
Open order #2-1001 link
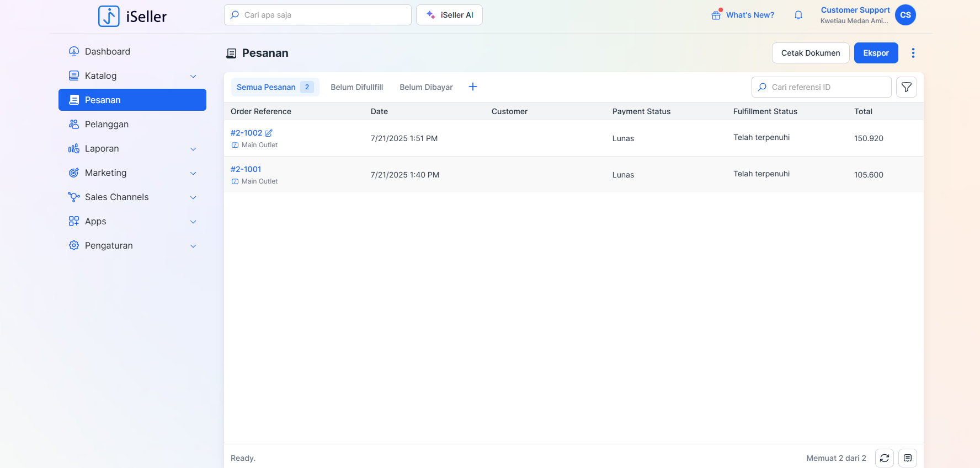click(x=246, y=169)
